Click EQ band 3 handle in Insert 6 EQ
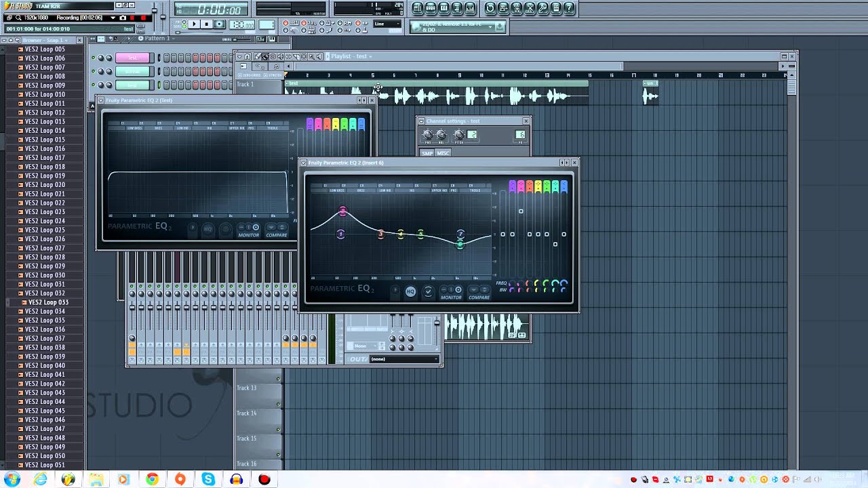Image resolution: width=868 pixels, height=488 pixels. [x=381, y=234]
